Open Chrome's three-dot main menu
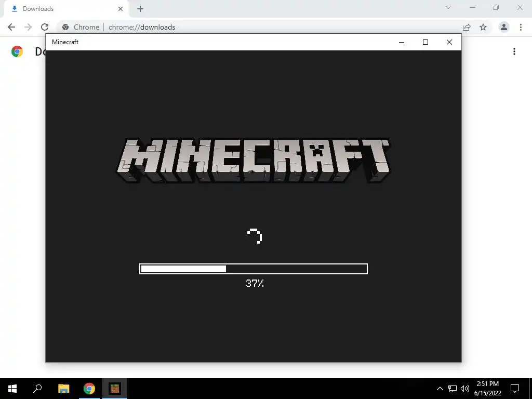This screenshot has height=399, width=532. 521,27
